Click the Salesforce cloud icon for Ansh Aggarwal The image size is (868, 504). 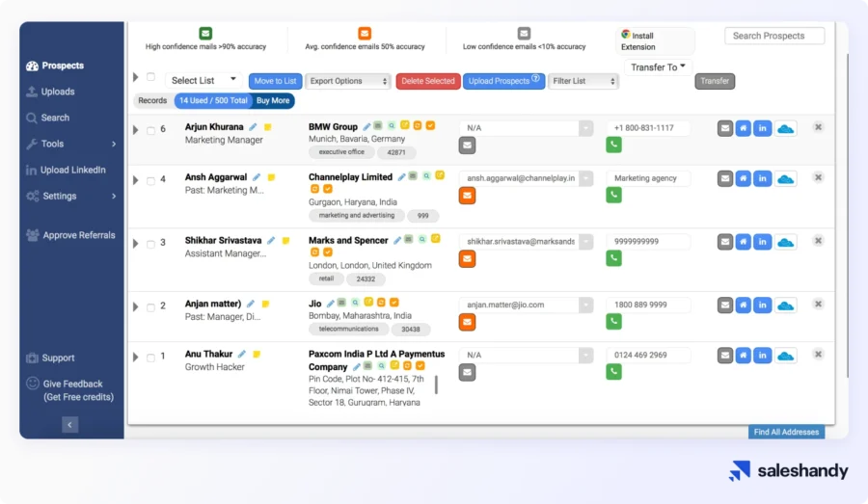click(x=785, y=179)
